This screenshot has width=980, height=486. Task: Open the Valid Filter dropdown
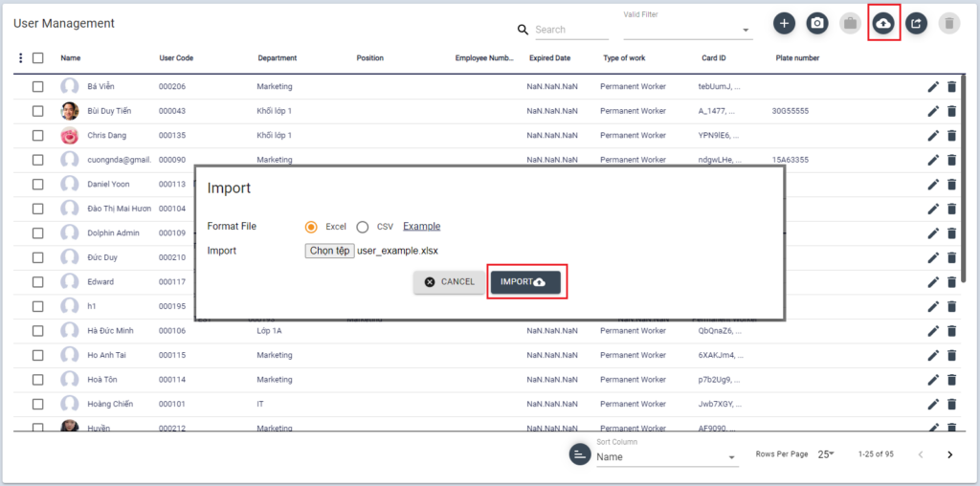(687, 30)
